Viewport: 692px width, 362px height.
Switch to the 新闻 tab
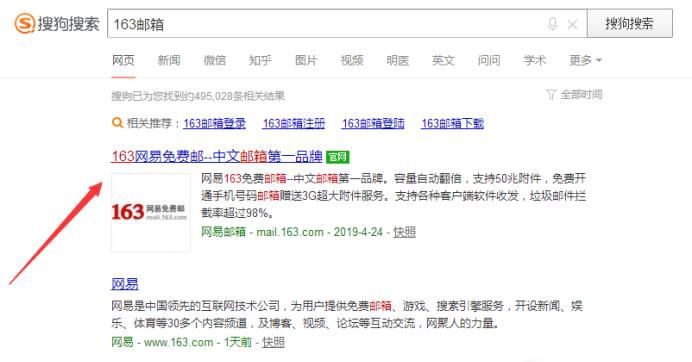(x=169, y=60)
